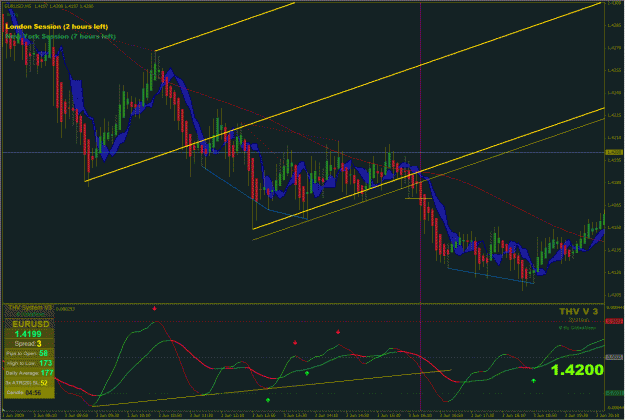Viewport: 625px width, 420px height.
Task: Click the "Pips to Open: 58" row
Action: [x=29, y=353]
